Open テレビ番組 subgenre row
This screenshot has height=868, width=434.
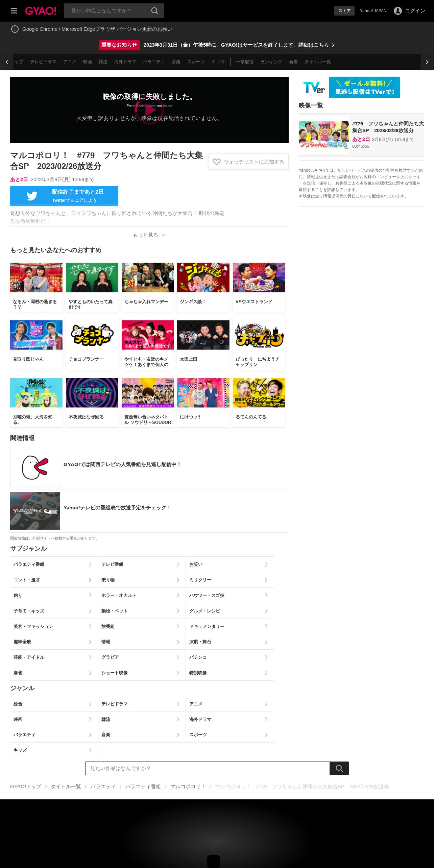coord(142,564)
